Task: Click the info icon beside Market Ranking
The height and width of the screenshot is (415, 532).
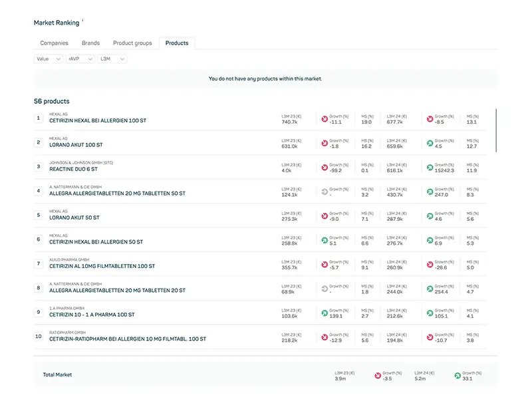Action: point(82,20)
